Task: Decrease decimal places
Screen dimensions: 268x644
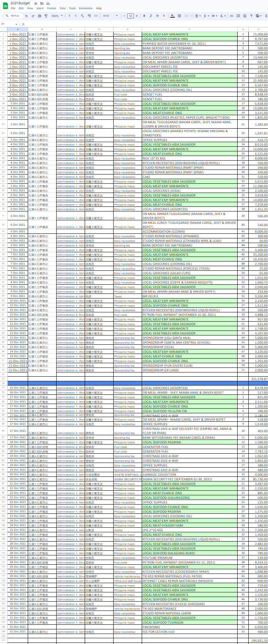Action: [82, 16]
